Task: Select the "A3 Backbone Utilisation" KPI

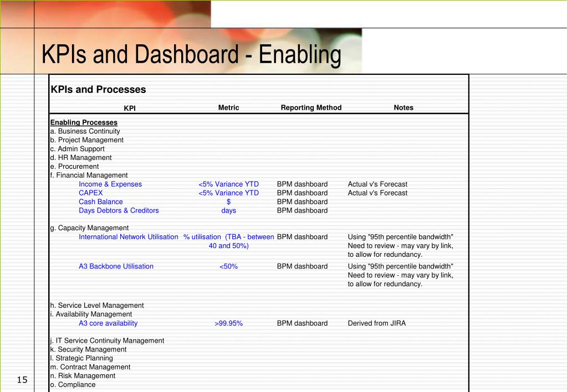Action: pyautogui.click(x=116, y=266)
